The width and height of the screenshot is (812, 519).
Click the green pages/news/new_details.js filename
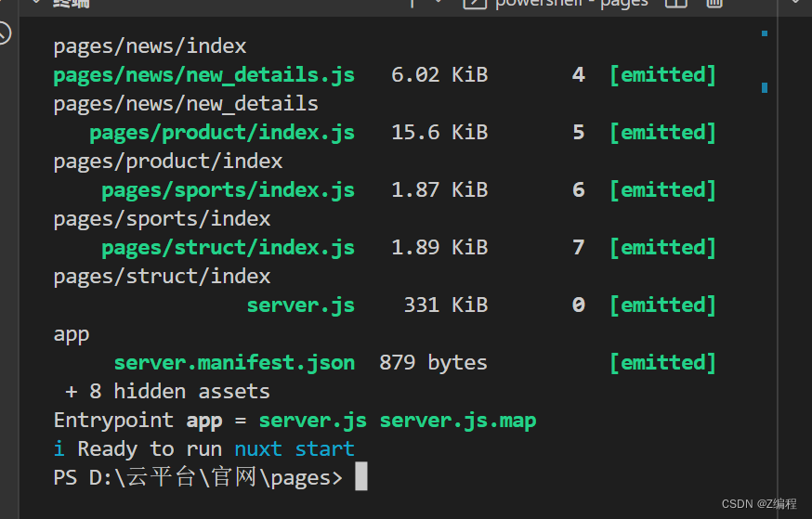[x=204, y=75]
